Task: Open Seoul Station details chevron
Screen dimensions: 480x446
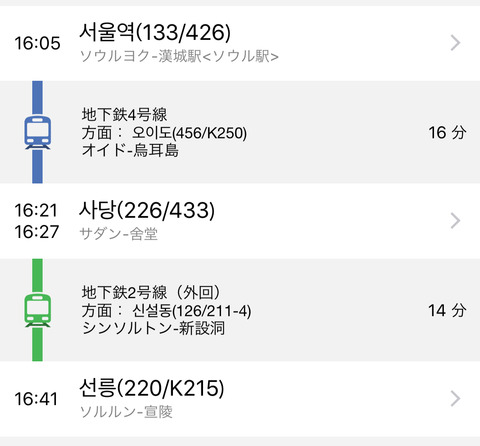Action: tap(455, 43)
